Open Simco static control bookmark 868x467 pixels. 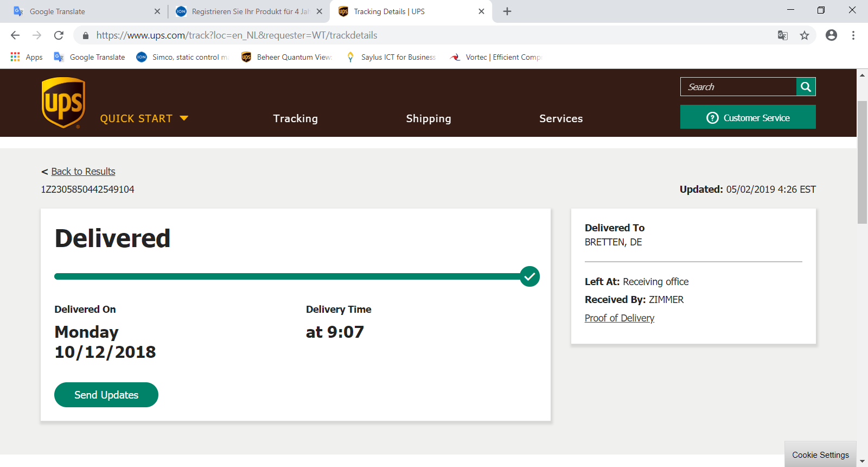(182, 57)
